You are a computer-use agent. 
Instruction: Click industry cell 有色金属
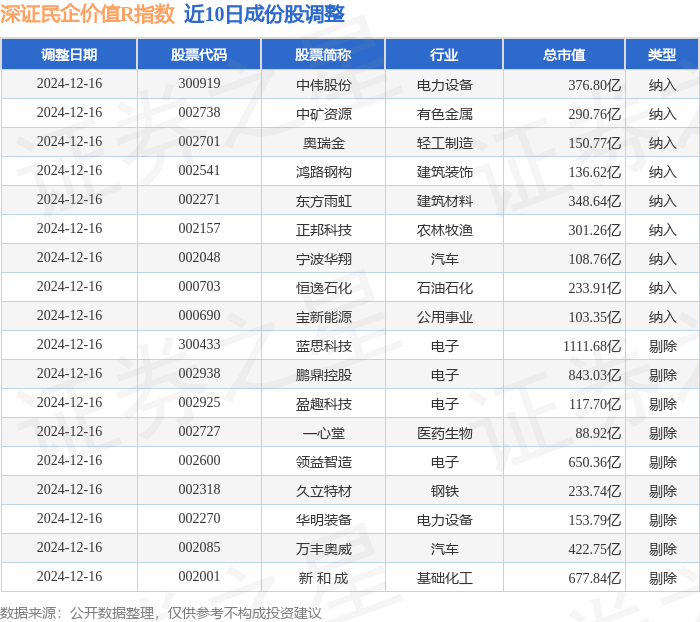445,114
